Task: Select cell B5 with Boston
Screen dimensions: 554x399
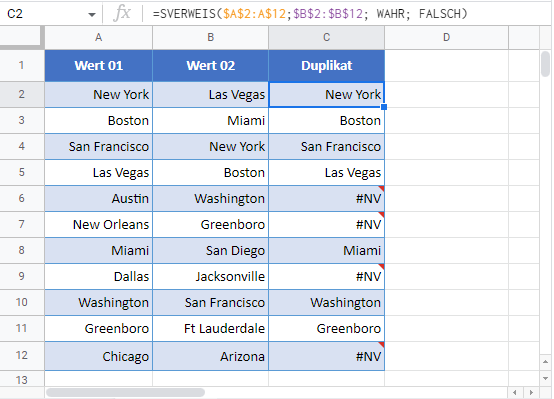Action: click(x=211, y=172)
